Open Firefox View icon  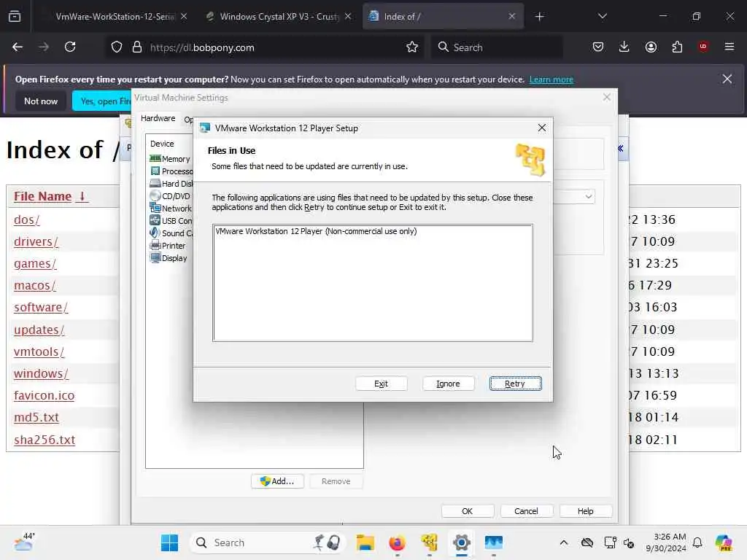coord(15,17)
